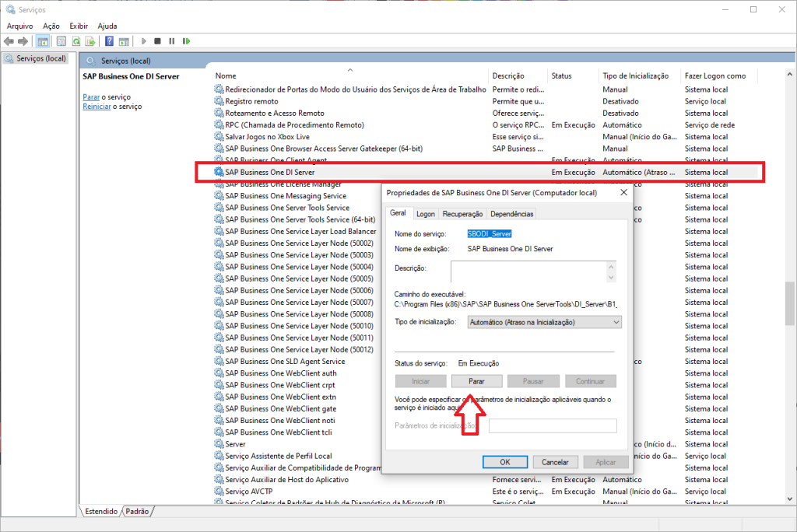The width and height of the screenshot is (797, 532).
Task: Click services list scrollbar up arrow
Action: [x=789, y=75]
